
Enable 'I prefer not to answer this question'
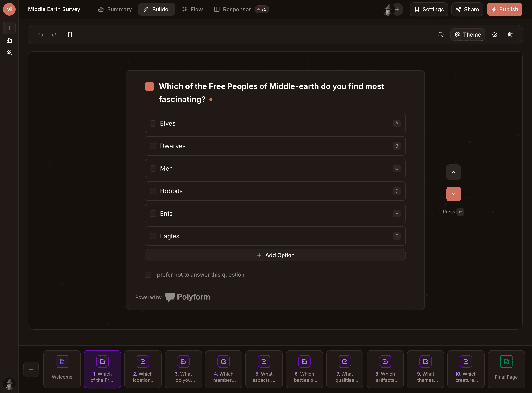click(x=148, y=274)
